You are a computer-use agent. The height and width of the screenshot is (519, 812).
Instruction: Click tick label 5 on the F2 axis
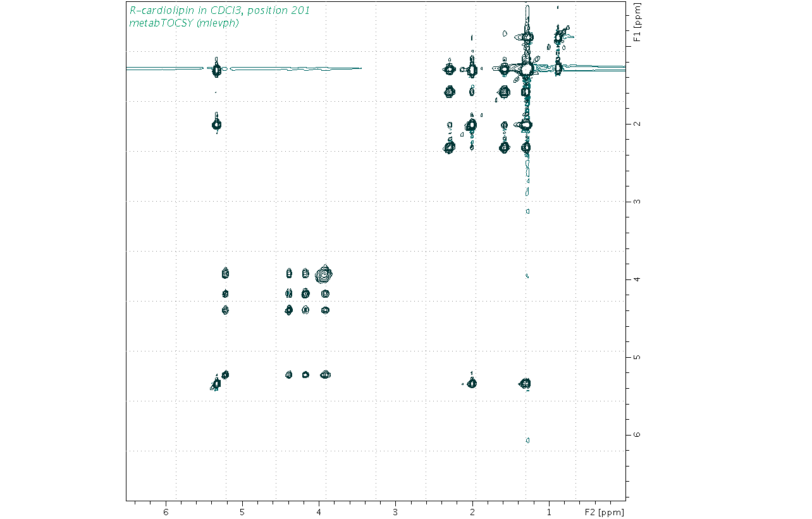click(242, 511)
